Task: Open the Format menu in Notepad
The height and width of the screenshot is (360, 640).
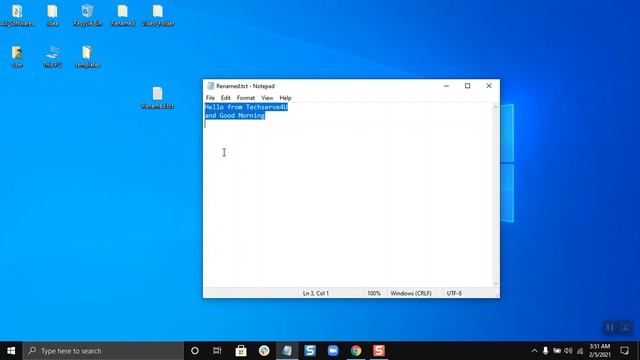Action: coord(246,98)
